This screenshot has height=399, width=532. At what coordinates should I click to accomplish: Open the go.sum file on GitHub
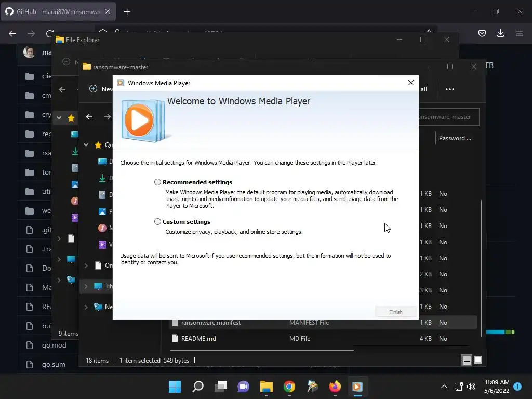point(54,364)
